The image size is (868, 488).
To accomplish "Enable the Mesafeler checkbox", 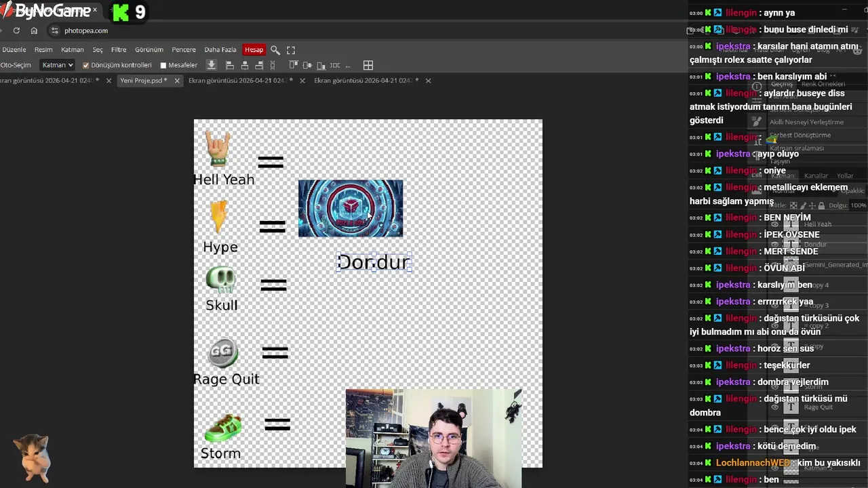I will pyautogui.click(x=163, y=65).
